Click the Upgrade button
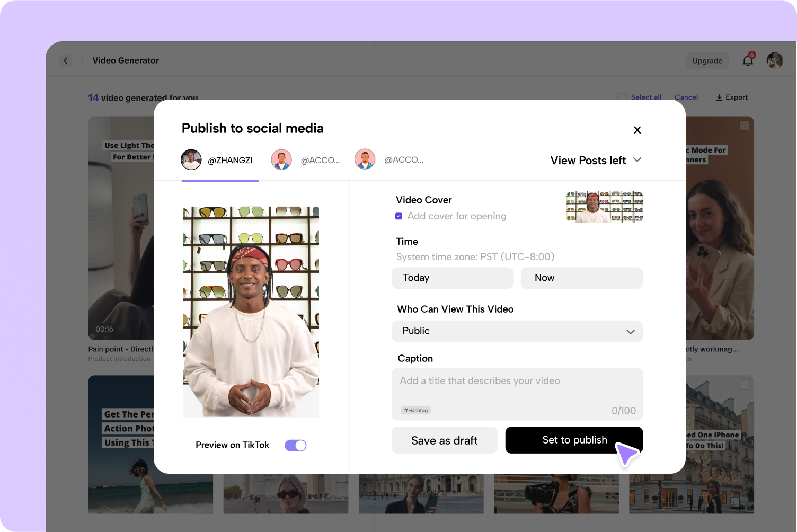This screenshot has height=532, width=797. (707, 61)
